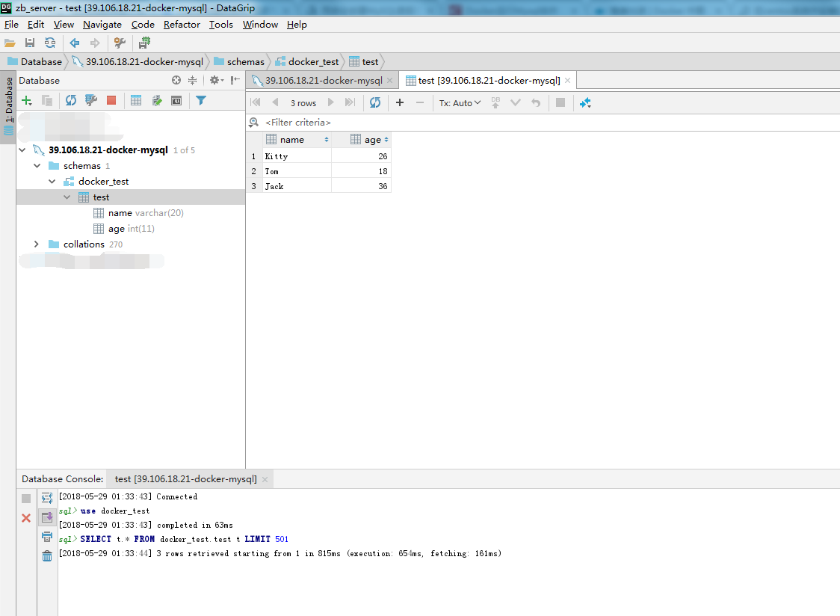The width and height of the screenshot is (840, 616).
Task: Add a new row with plus icon
Action: pyautogui.click(x=400, y=102)
